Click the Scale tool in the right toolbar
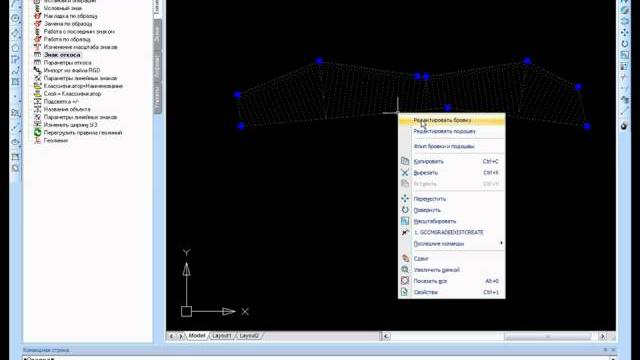Screen dimensions: 640x360 point(624,55)
